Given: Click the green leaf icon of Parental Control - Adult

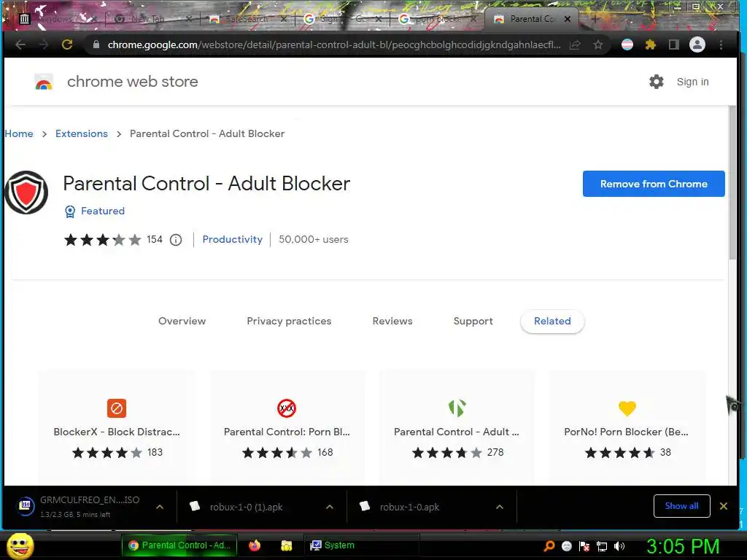Looking at the screenshot, I should [x=457, y=408].
